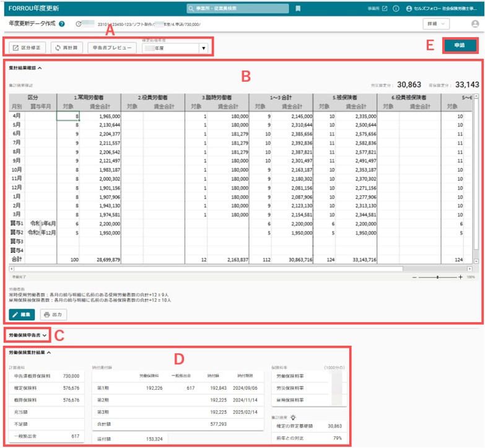Click the 33,143,716 total cell
The height and width of the screenshot is (448, 485).
[356, 260]
